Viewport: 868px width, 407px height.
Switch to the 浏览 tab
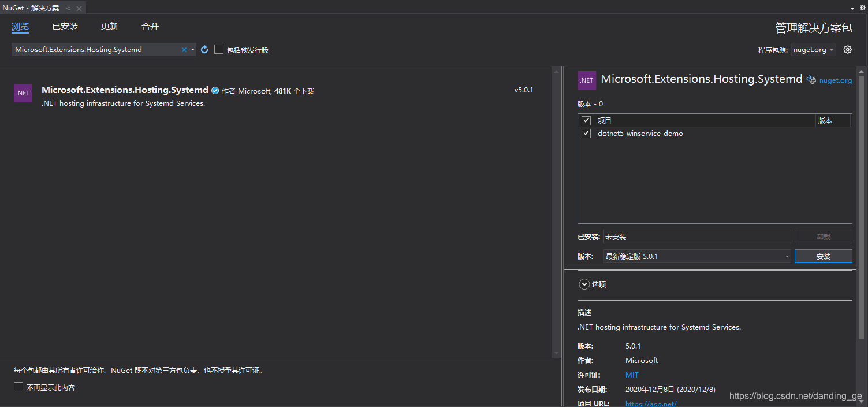tap(20, 27)
